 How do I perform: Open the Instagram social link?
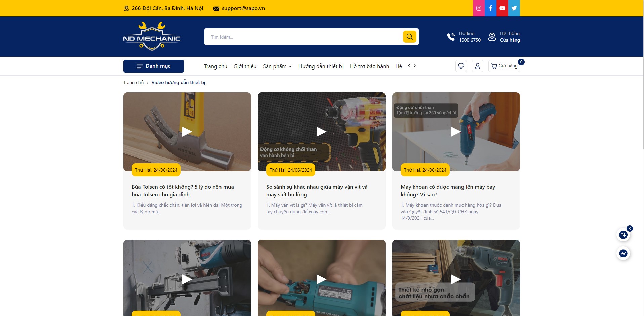click(x=479, y=8)
